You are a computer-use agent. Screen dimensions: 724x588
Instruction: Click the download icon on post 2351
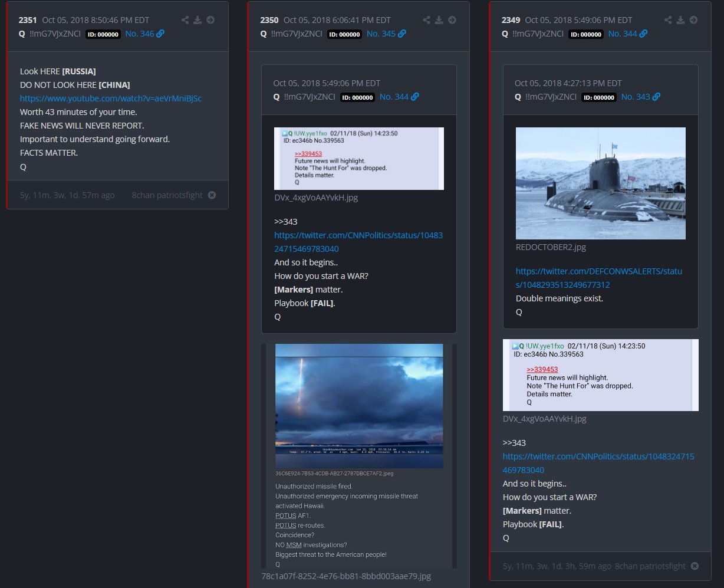coord(198,20)
